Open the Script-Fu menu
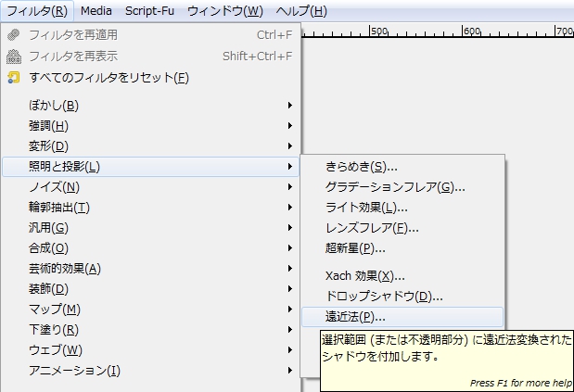This screenshot has width=574, height=392. tap(149, 11)
